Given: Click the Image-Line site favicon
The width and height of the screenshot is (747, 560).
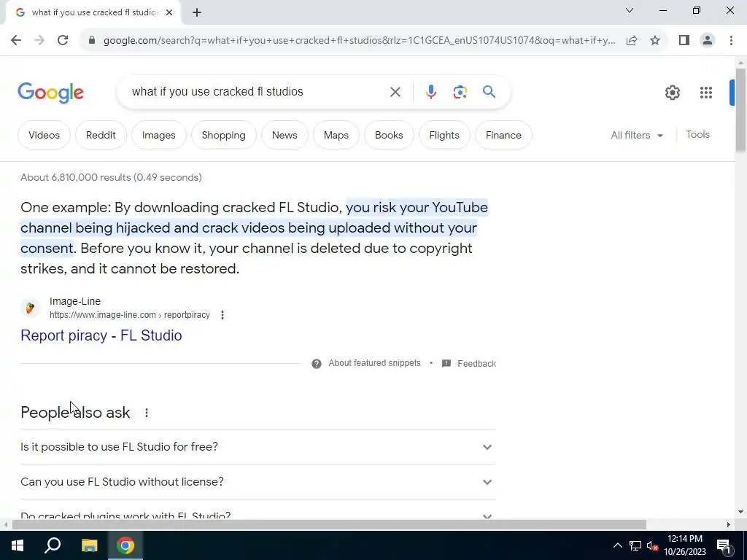Looking at the screenshot, I should click(30, 308).
